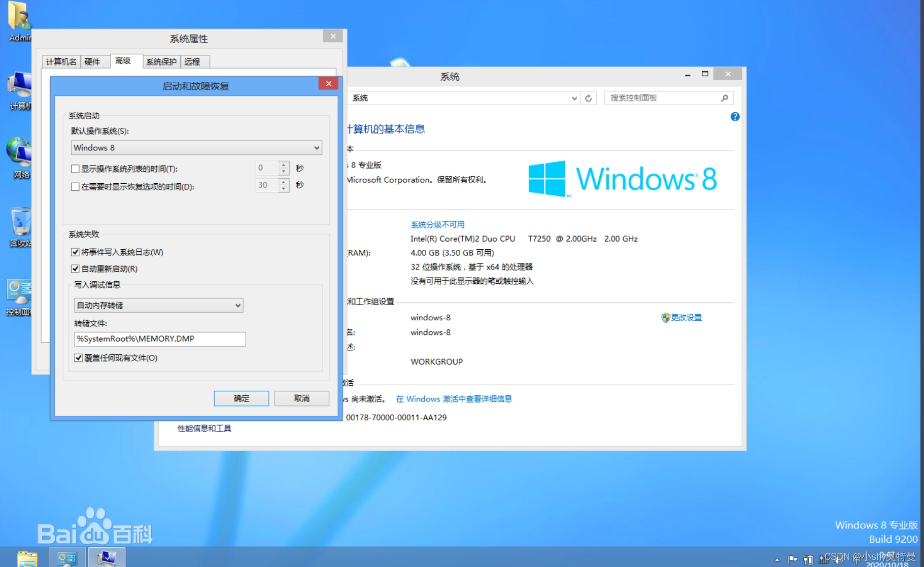The height and width of the screenshot is (567, 924).
Task: Open the 性能信息和工具 link
Action: coord(204,428)
